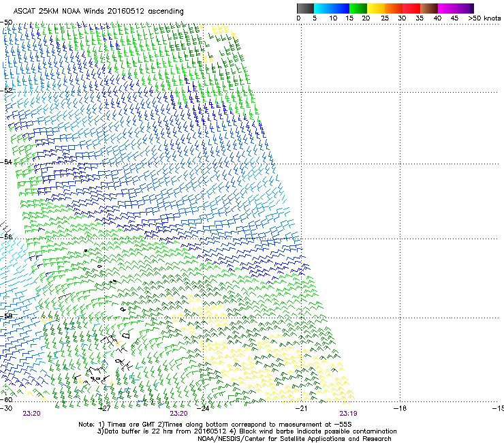Click note '3)Data buffer is 22 hrs from 20160512'
This screenshot has height=443, width=504.
(x=161, y=431)
